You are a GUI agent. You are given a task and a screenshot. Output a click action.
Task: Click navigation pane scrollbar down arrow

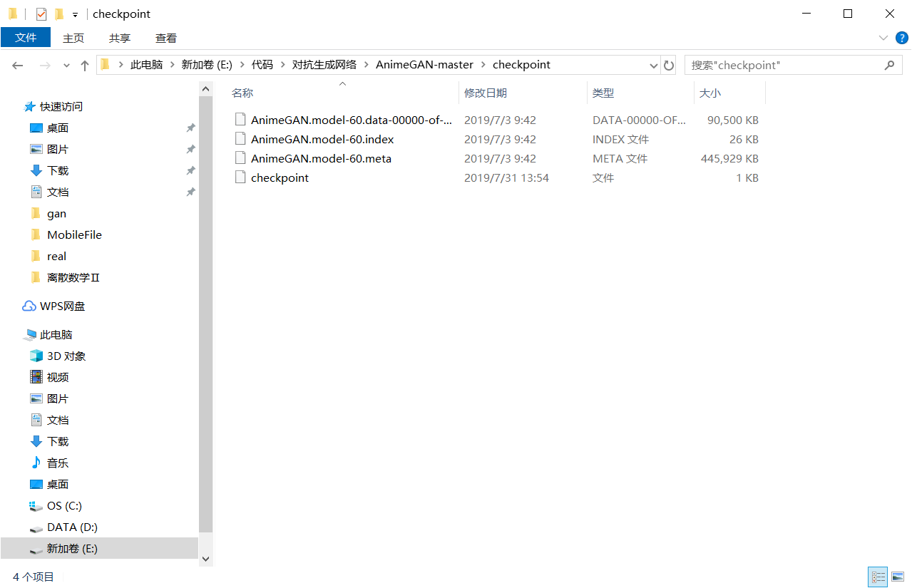(x=206, y=559)
